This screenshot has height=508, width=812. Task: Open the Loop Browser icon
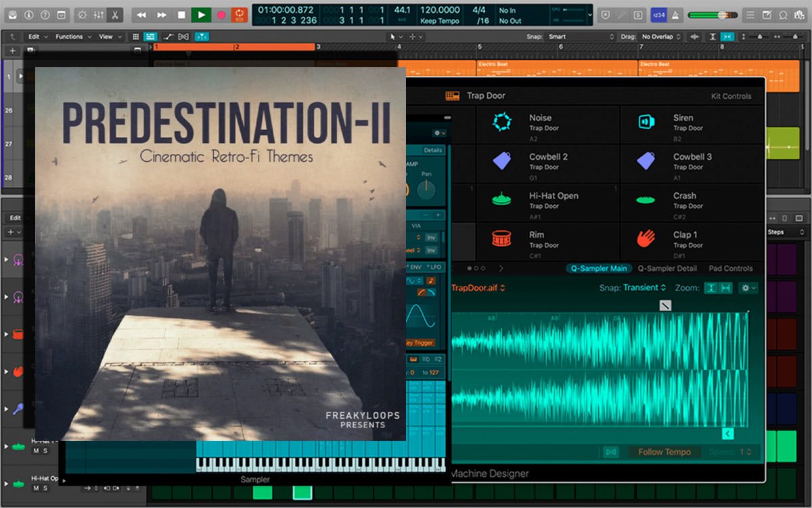click(783, 14)
